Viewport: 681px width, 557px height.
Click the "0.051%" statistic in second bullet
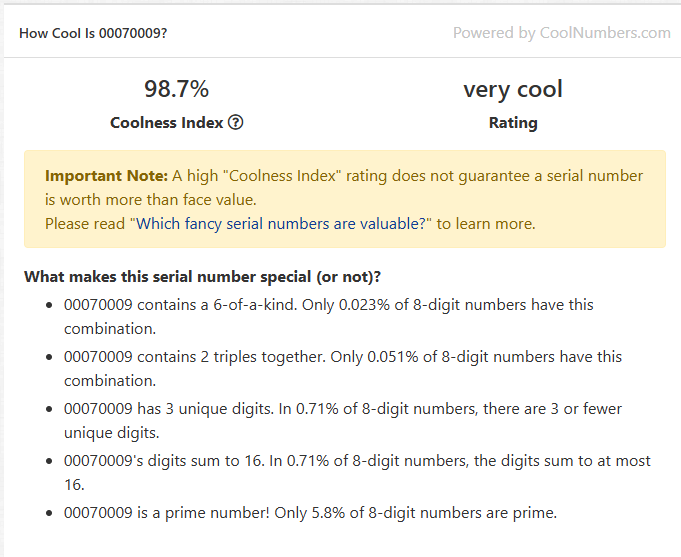point(393,357)
